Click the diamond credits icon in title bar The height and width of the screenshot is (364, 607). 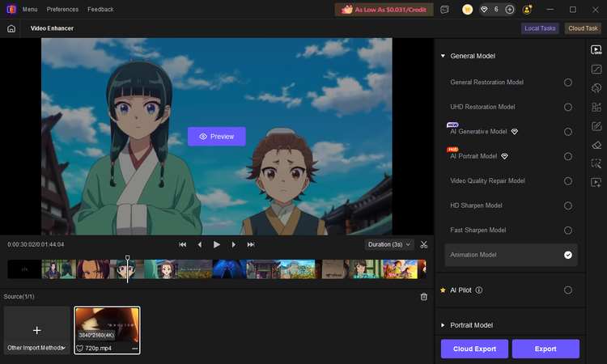coord(484,9)
